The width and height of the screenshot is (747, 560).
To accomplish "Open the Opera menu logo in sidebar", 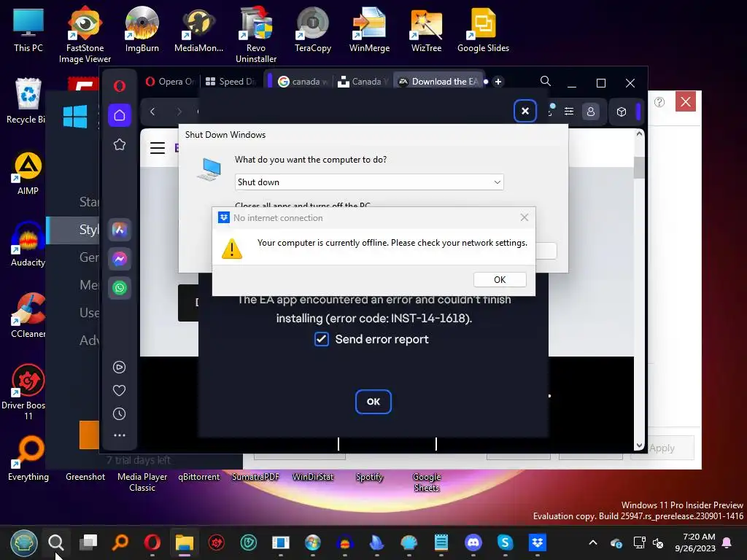I will 120,86.
